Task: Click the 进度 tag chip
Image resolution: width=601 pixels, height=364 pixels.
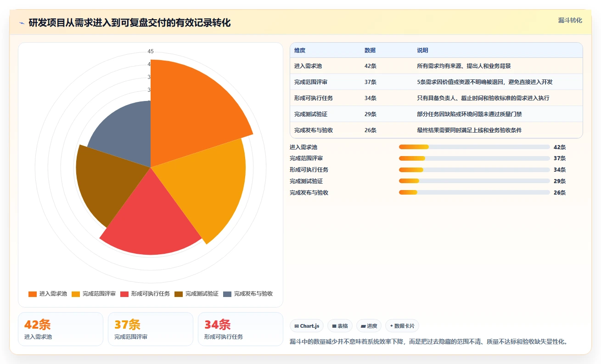Action: click(369, 326)
